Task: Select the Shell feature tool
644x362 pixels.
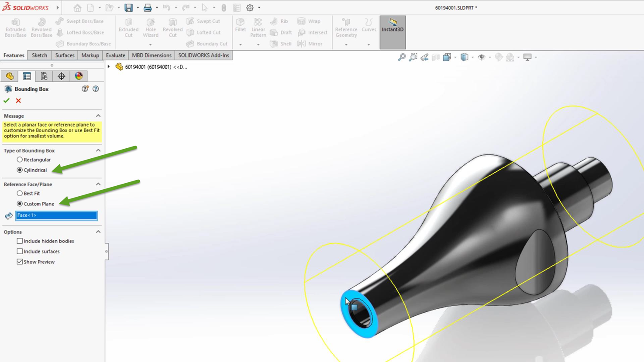Action: [x=281, y=44]
